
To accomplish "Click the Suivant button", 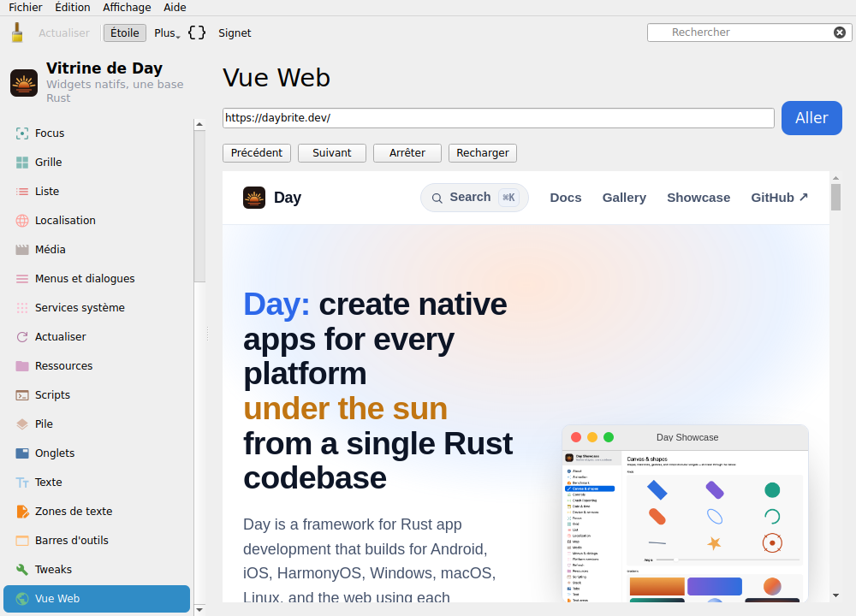I will 332,153.
